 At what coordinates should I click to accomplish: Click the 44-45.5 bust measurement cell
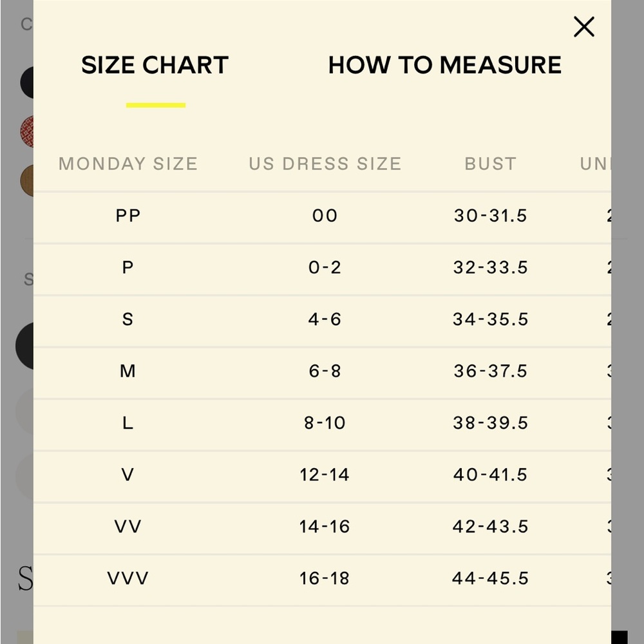[x=490, y=578]
